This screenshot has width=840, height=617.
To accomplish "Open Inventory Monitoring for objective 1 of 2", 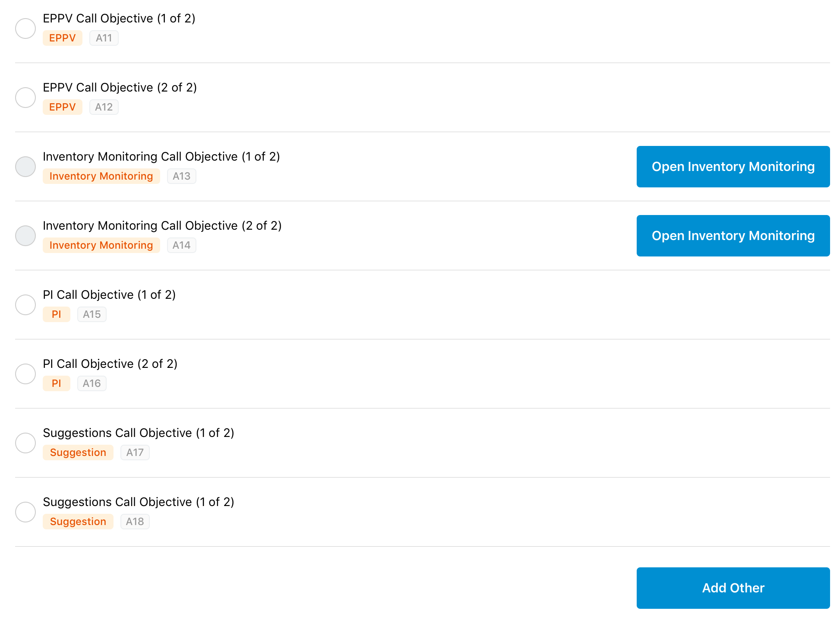I will (733, 167).
